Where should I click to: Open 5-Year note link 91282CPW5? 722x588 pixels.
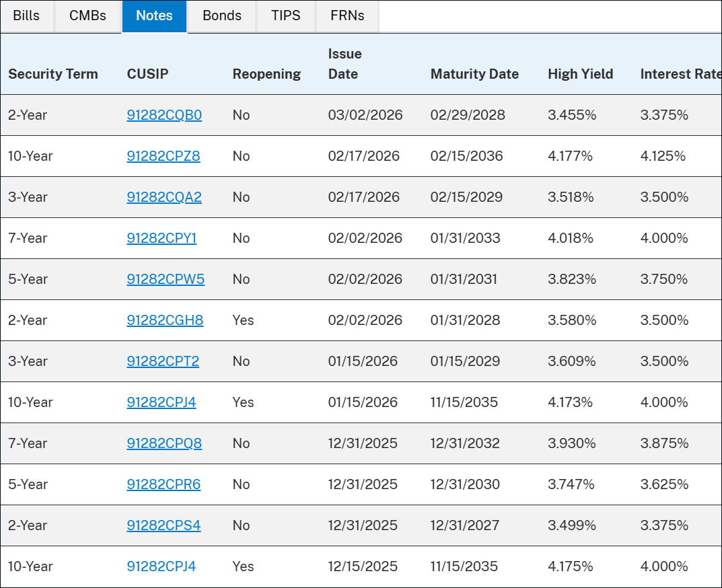tap(166, 279)
